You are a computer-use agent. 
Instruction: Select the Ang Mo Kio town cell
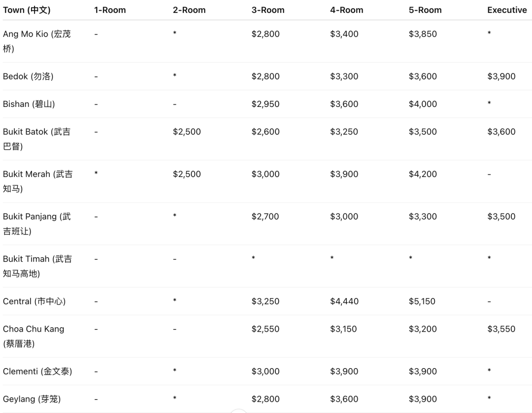(x=36, y=41)
